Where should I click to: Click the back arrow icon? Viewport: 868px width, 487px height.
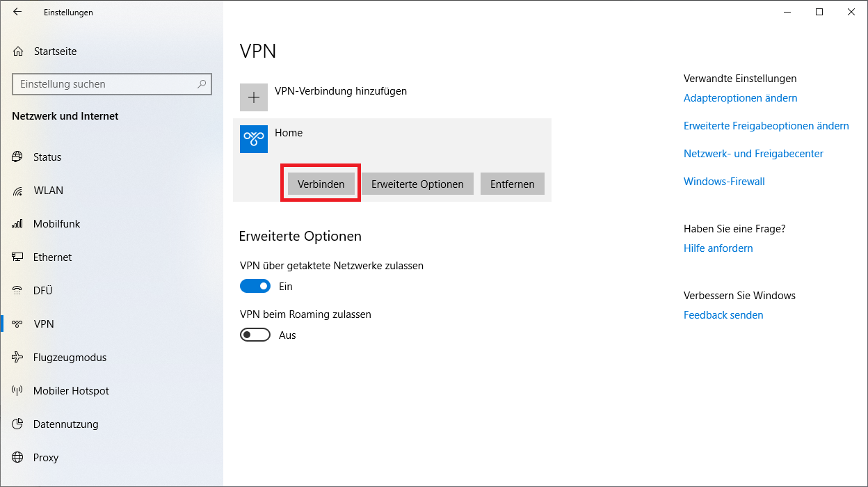click(x=17, y=12)
